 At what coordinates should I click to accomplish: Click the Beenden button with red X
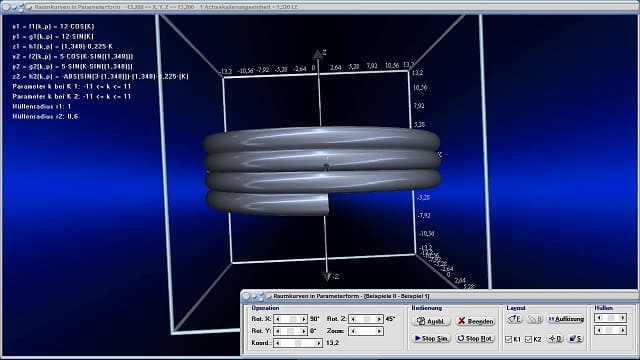pos(476,321)
